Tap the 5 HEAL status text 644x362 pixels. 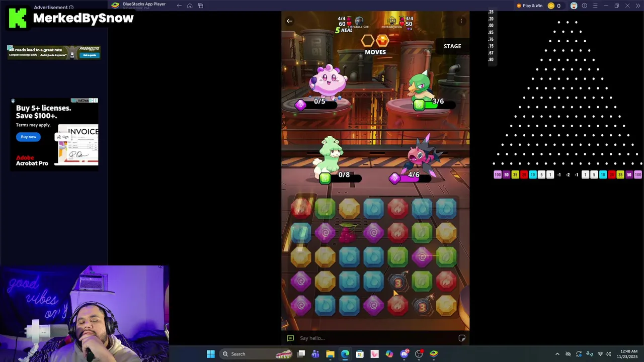[344, 30]
